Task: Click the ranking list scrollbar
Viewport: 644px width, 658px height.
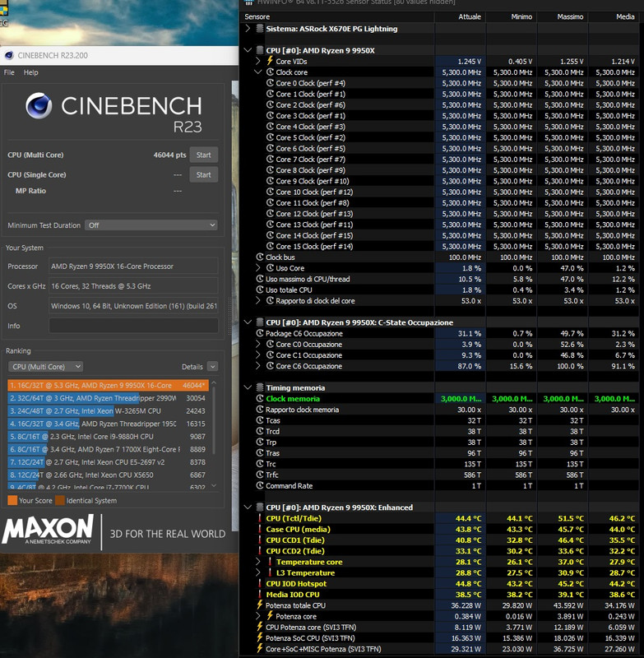Action: [x=214, y=419]
